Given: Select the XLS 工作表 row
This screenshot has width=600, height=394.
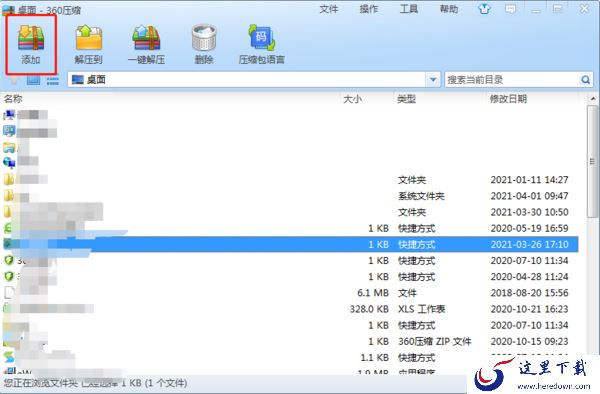Looking at the screenshot, I should click(x=290, y=309).
